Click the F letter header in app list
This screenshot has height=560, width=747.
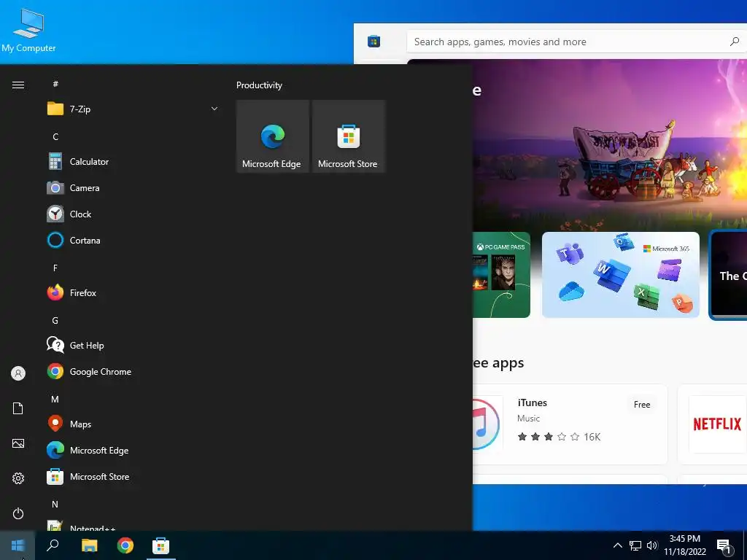(x=55, y=268)
